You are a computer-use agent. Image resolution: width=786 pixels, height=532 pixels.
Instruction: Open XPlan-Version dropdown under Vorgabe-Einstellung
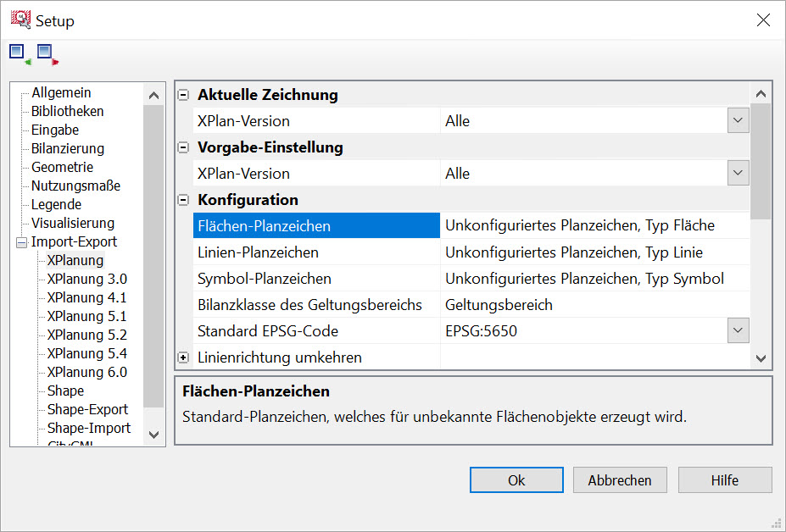[738, 174]
